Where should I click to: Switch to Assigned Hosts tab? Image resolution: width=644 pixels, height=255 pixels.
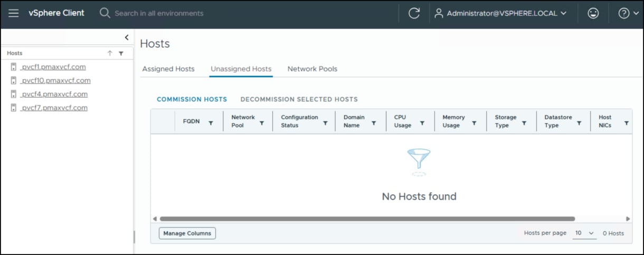click(x=168, y=69)
